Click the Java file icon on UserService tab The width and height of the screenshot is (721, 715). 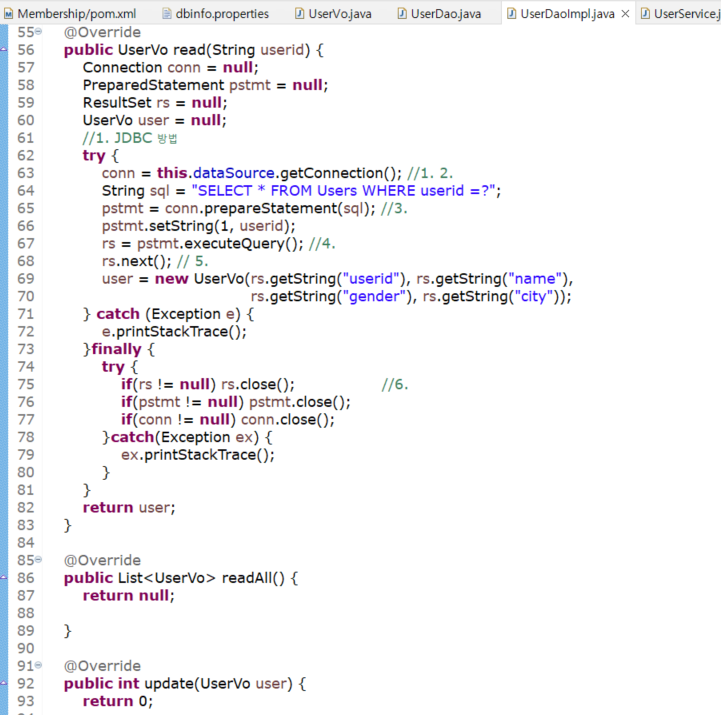[x=645, y=14]
